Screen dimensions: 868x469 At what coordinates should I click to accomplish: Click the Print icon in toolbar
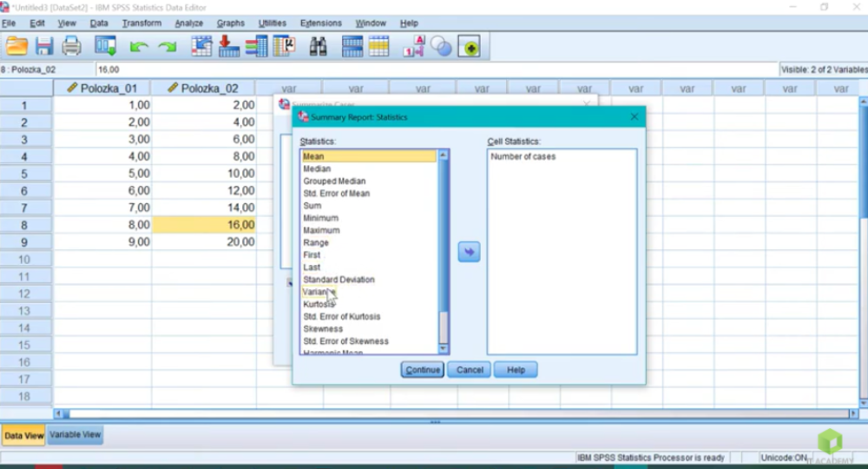pyautogui.click(x=71, y=46)
